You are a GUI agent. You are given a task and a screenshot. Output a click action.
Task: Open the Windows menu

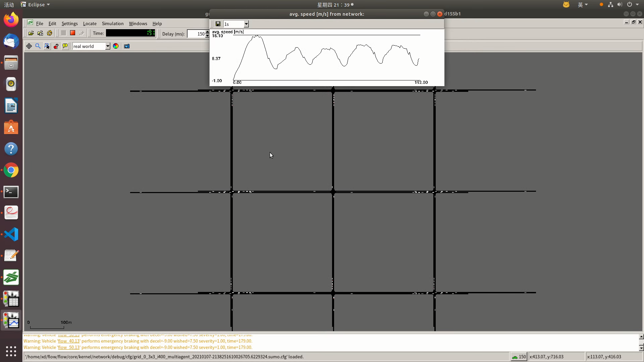[138, 23]
